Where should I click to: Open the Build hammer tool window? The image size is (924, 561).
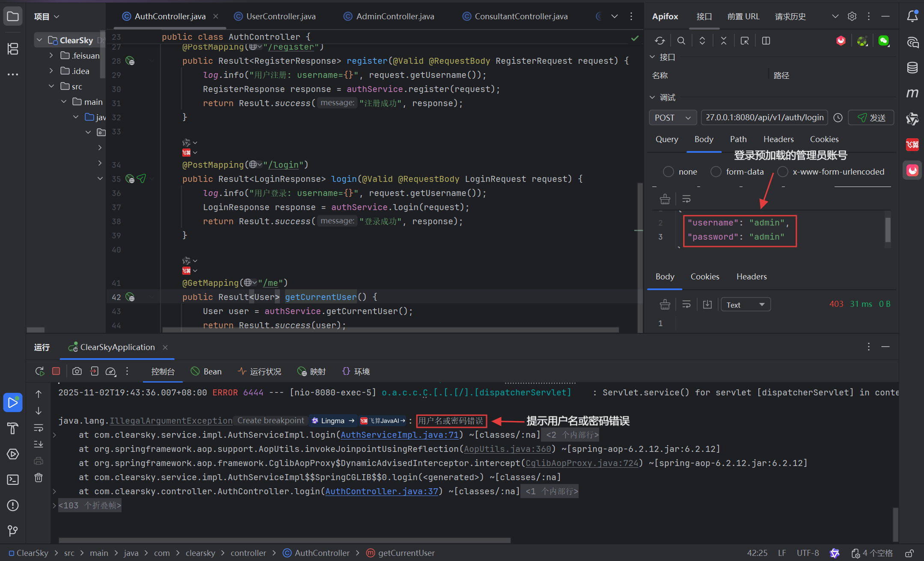(13, 428)
